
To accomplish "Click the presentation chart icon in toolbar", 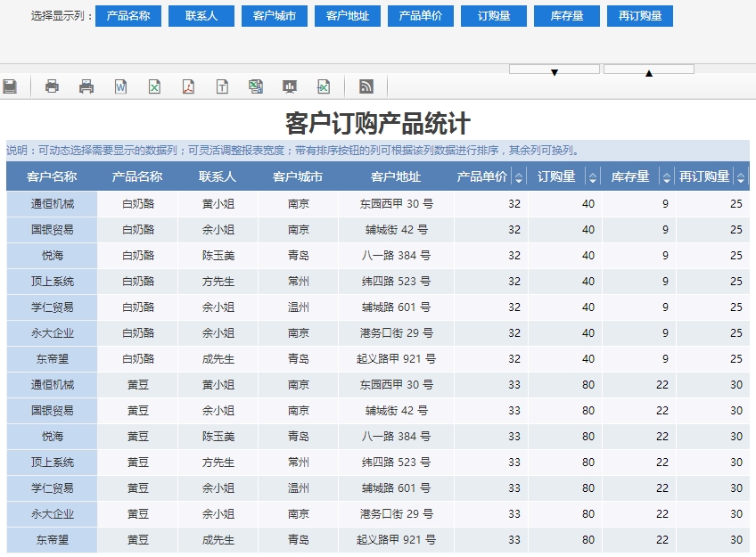I will (x=290, y=86).
